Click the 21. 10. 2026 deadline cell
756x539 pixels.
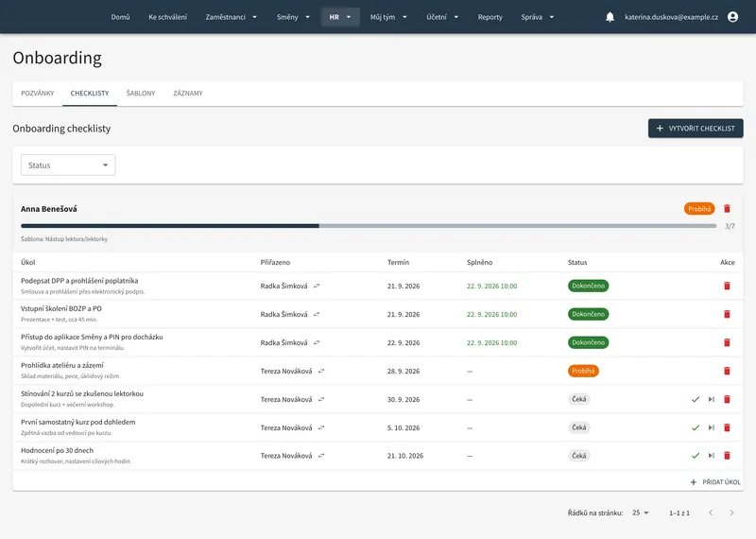coord(405,456)
